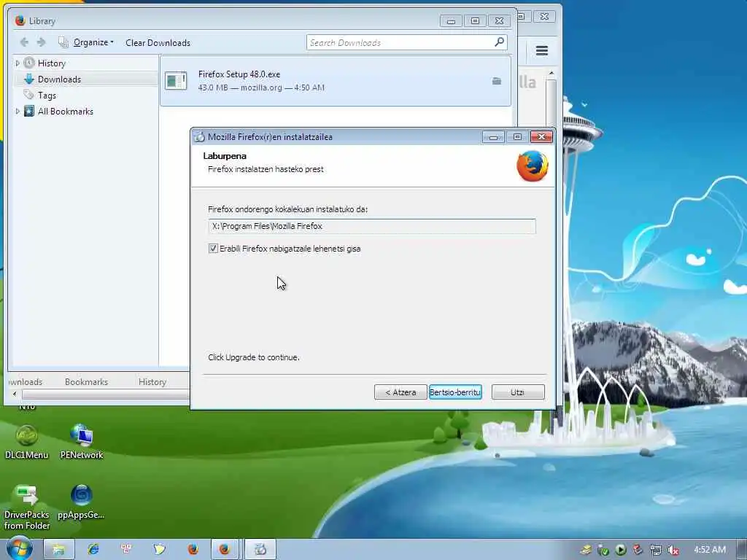Screen dimensions: 747x560
Task: Click the Bertsio-berritu upgrade button
Action: pyautogui.click(x=455, y=392)
